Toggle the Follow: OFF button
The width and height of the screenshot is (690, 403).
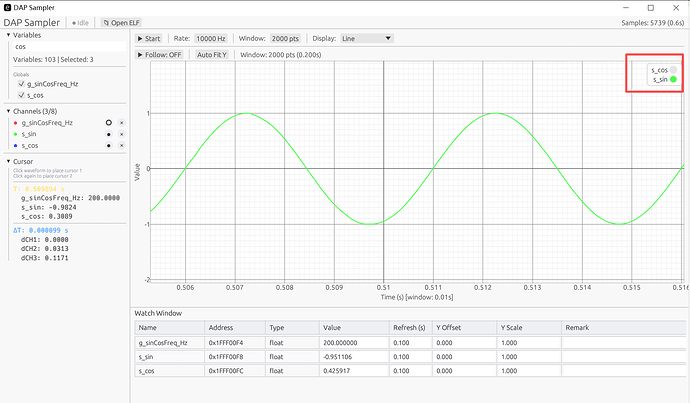[x=159, y=55]
